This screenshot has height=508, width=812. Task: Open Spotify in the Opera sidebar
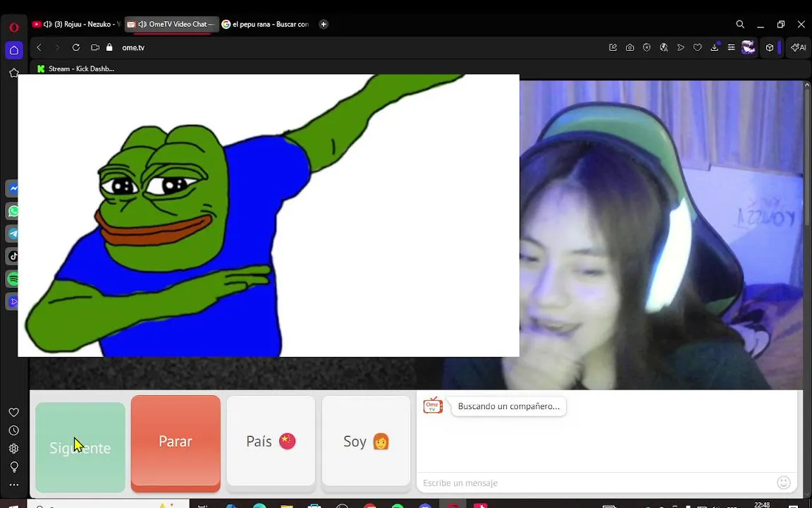pyautogui.click(x=13, y=279)
